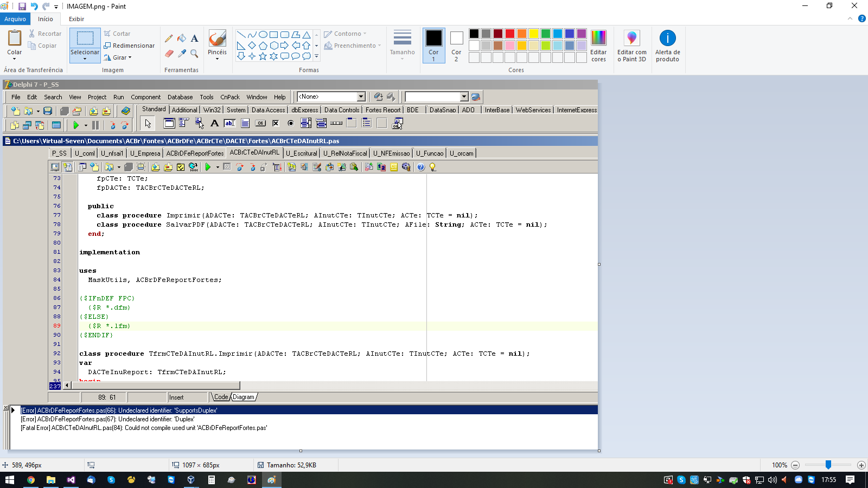The height and width of the screenshot is (488, 868).
Task: Open the Preenchimento fill dropdown
Action: pos(353,46)
